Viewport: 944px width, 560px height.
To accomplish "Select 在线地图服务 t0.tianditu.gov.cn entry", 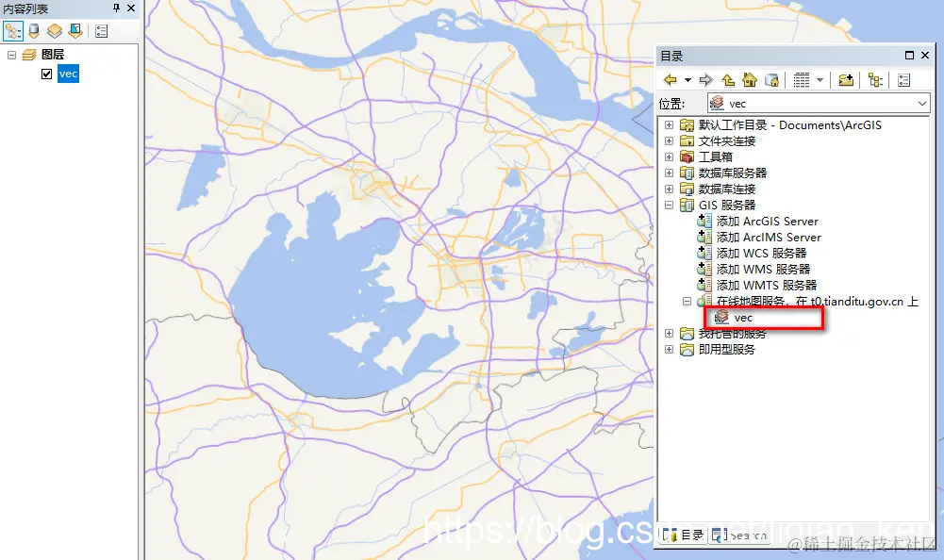I will point(817,301).
